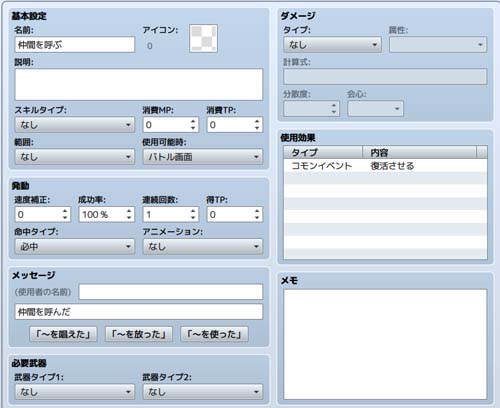The image size is (500, 408).
Task: Click the 内容 column header in 使用効果
Action: point(419,152)
